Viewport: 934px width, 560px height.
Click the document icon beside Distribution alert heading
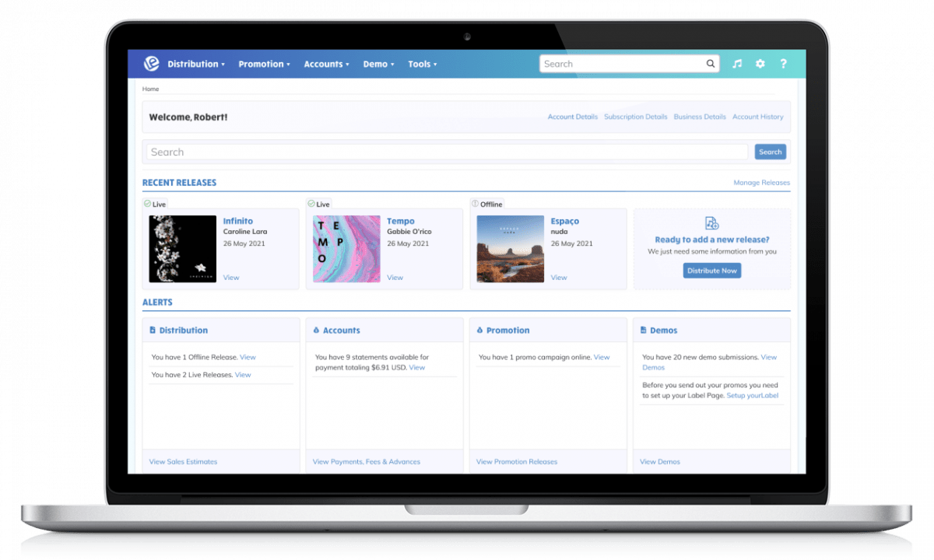[152, 330]
